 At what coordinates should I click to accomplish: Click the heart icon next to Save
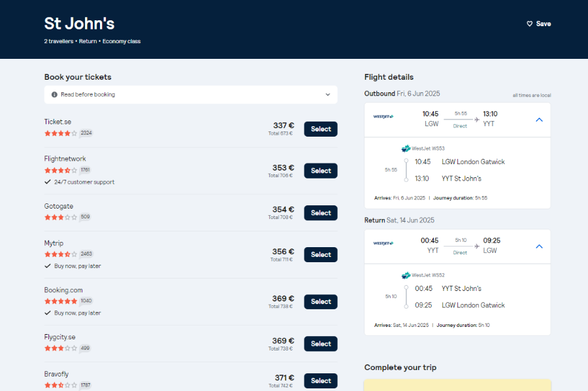(529, 24)
